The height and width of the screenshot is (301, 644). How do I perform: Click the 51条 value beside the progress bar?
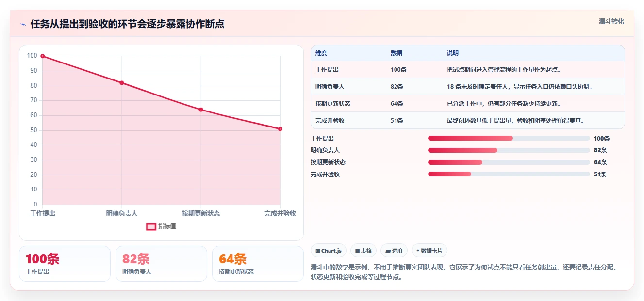pyautogui.click(x=600, y=174)
